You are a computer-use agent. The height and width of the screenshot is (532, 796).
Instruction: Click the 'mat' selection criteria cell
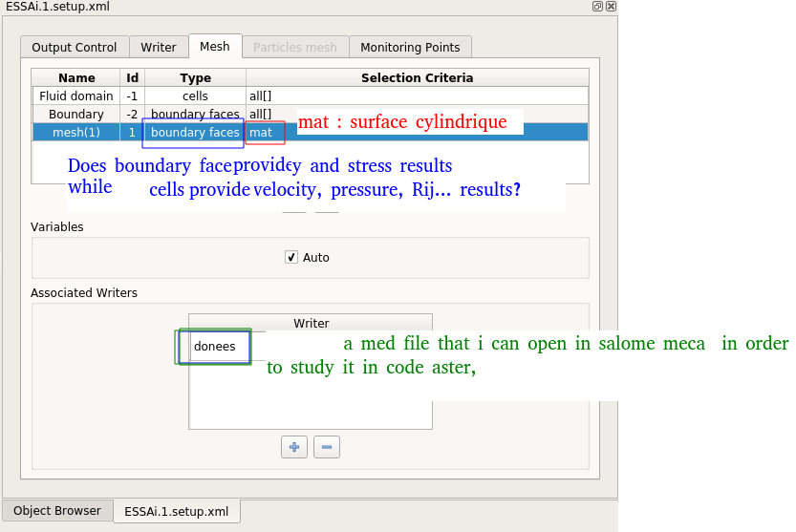click(x=262, y=133)
